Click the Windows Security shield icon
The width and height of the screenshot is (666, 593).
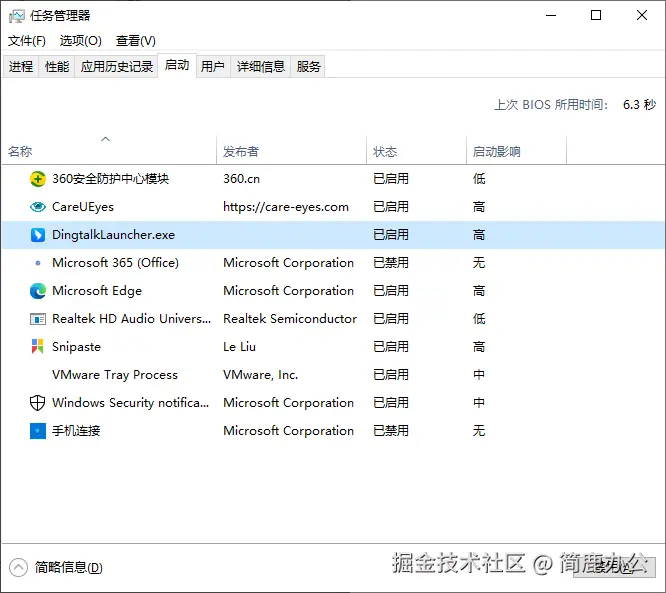click(37, 402)
